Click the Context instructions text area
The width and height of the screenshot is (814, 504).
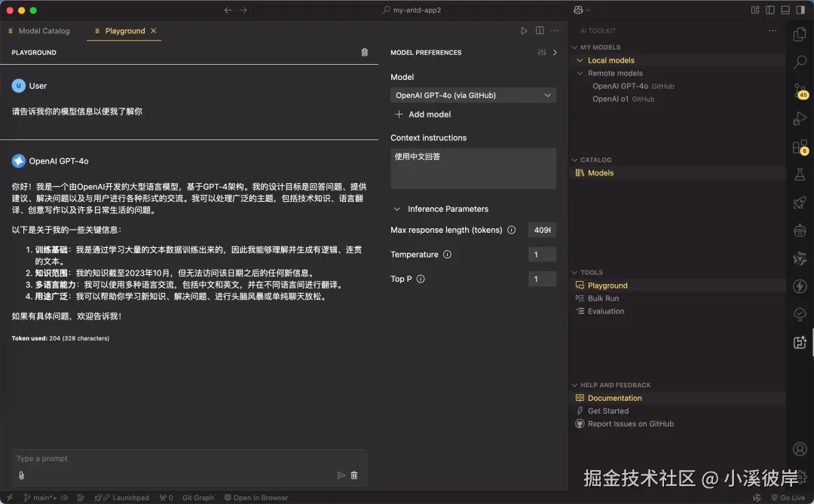[x=473, y=166]
